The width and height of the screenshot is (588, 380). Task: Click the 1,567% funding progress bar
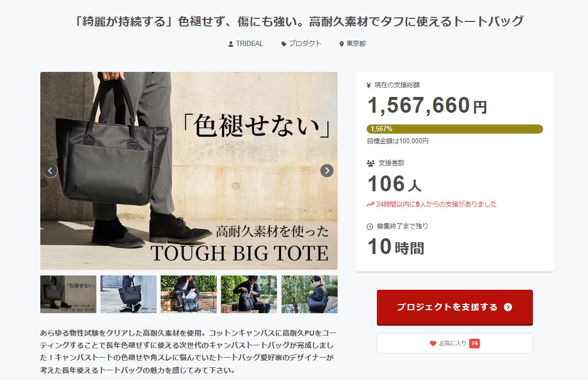tap(455, 129)
